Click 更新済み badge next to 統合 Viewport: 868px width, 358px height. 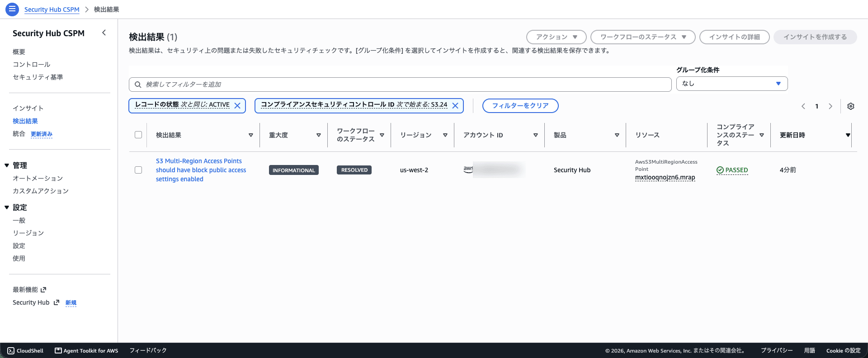tap(42, 134)
